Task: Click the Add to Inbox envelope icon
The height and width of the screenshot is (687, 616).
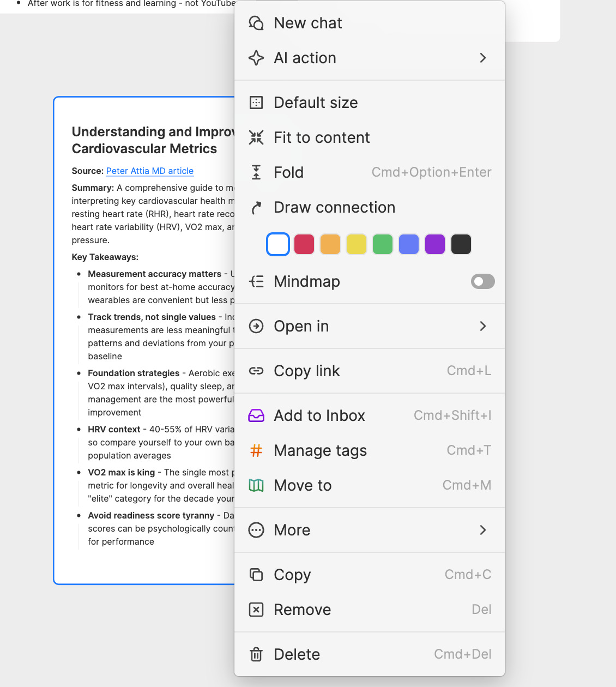Action: tap(256, 415)
